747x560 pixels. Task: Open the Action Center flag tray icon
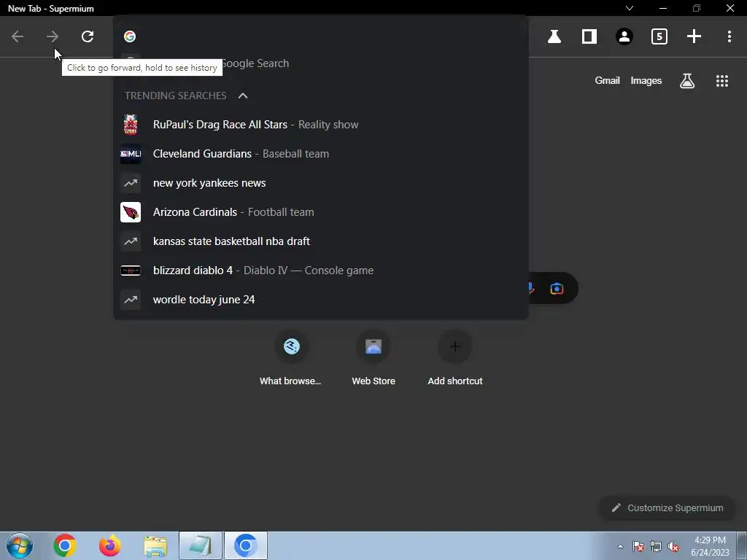(x=638, y=546)
